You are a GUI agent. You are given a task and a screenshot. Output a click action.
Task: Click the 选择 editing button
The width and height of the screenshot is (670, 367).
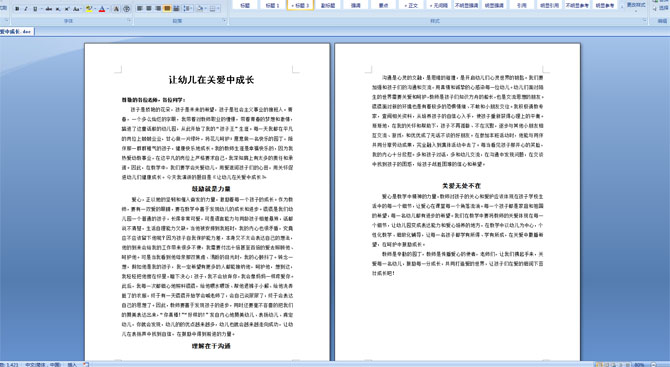pos(661,8)
